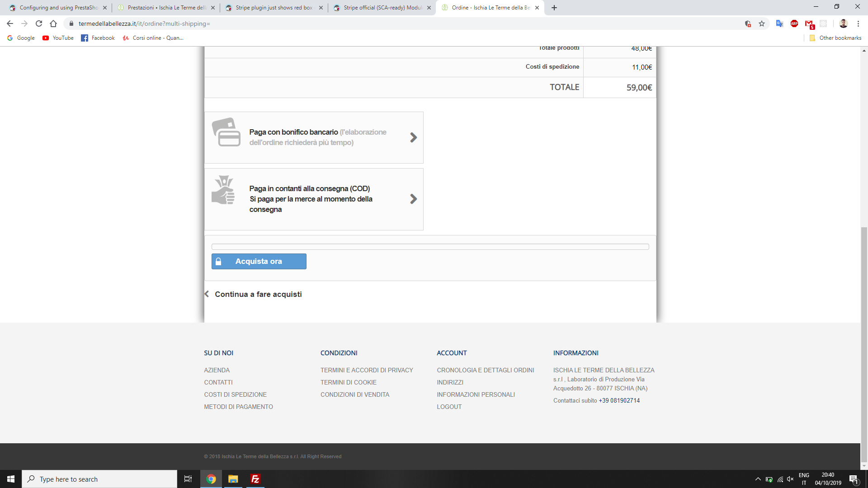Viewport: 868px width, 488px height.
Task: Open the Facebook bookmark
Action: point(98,38)
